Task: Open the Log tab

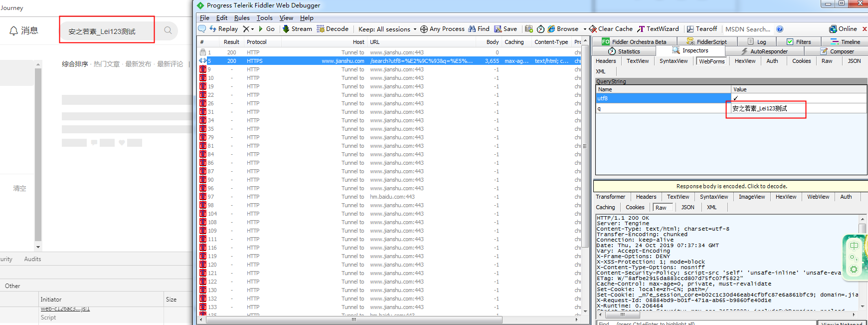Action: pos(757,41)
